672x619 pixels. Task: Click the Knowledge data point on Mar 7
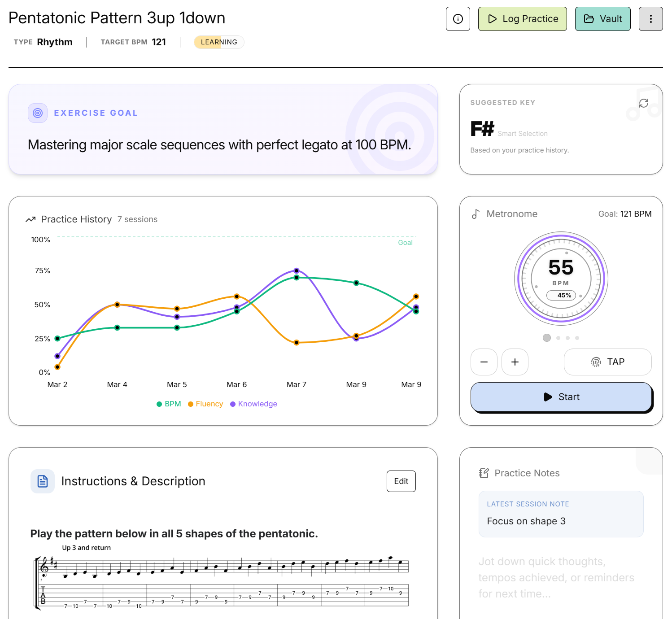(x=297, y=271)
